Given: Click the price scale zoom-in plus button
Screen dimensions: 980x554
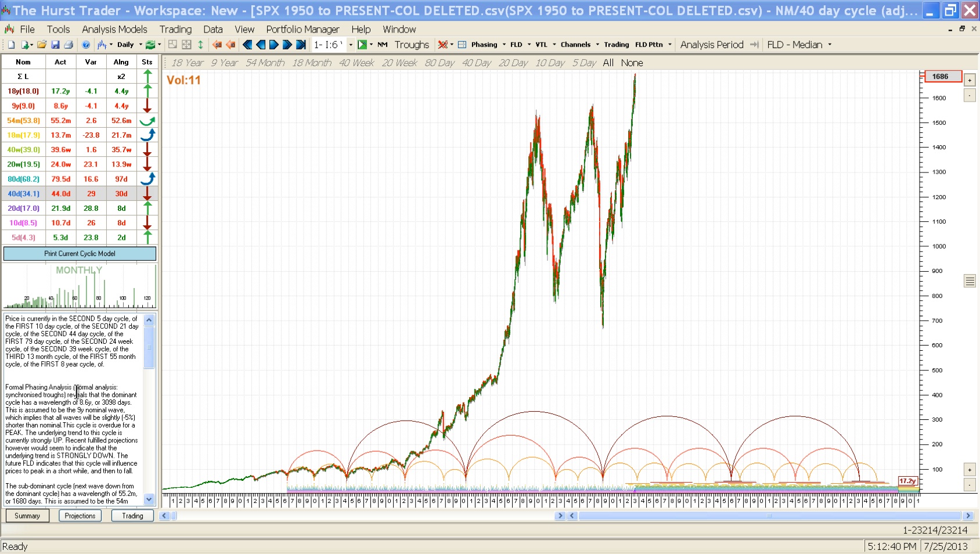Looking at the screenshot, I should click(x=970, y=80).
